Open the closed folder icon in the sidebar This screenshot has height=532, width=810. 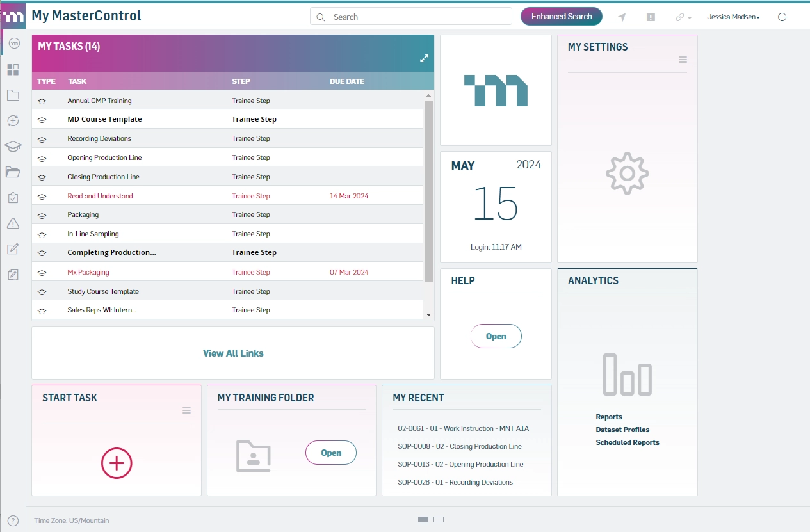(x=13, y=95)
